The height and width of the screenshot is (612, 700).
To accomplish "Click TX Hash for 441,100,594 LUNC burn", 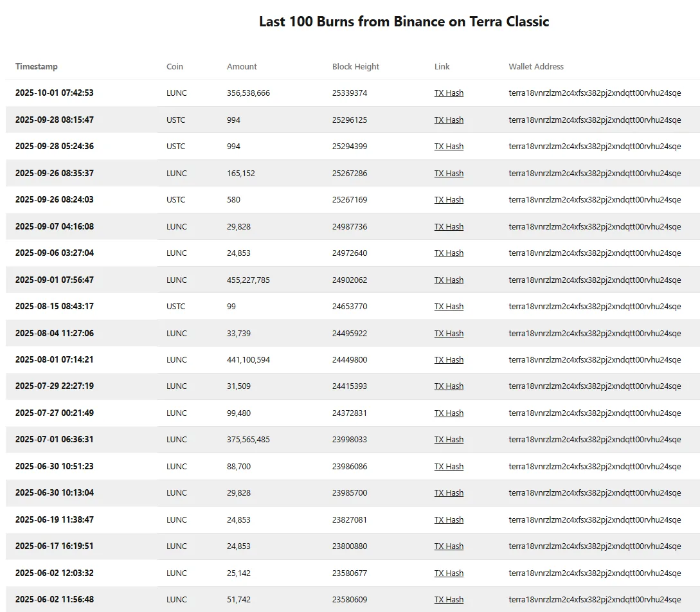I will [x=449, y=360].
